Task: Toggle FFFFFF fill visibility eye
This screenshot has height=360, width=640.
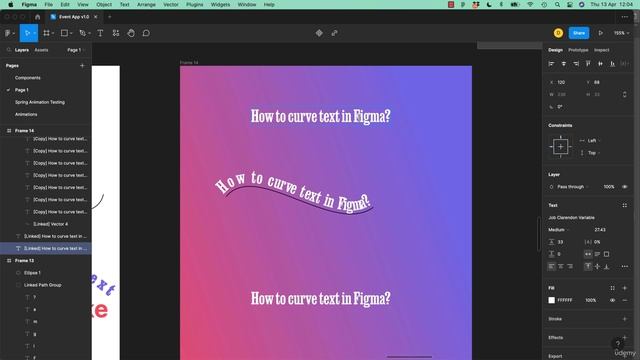Action: click(612, 300)
